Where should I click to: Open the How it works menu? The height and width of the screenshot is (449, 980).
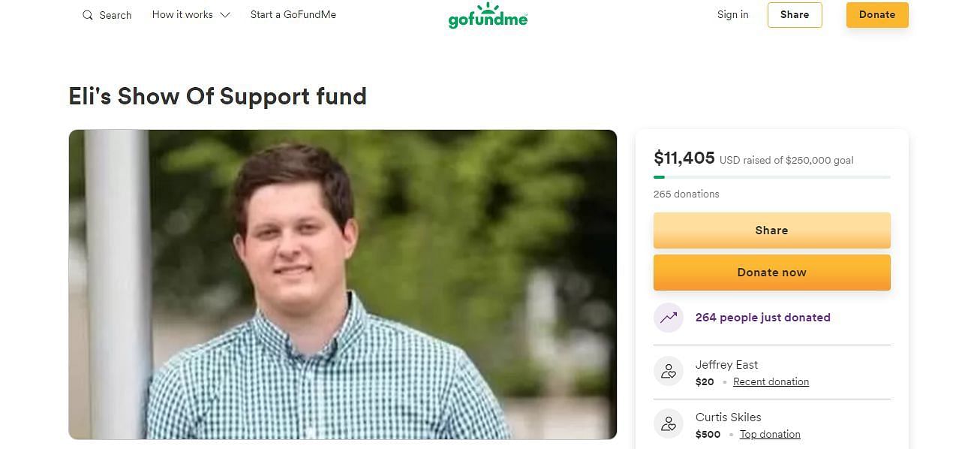[x=191, y=15]
